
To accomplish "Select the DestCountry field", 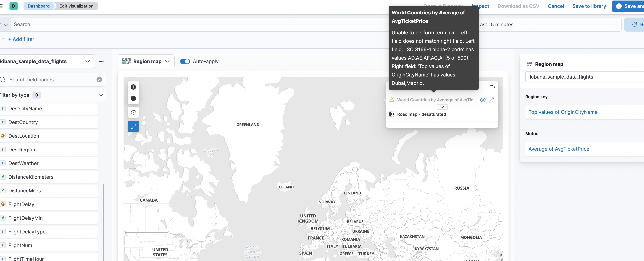I will tap(49, 122).
